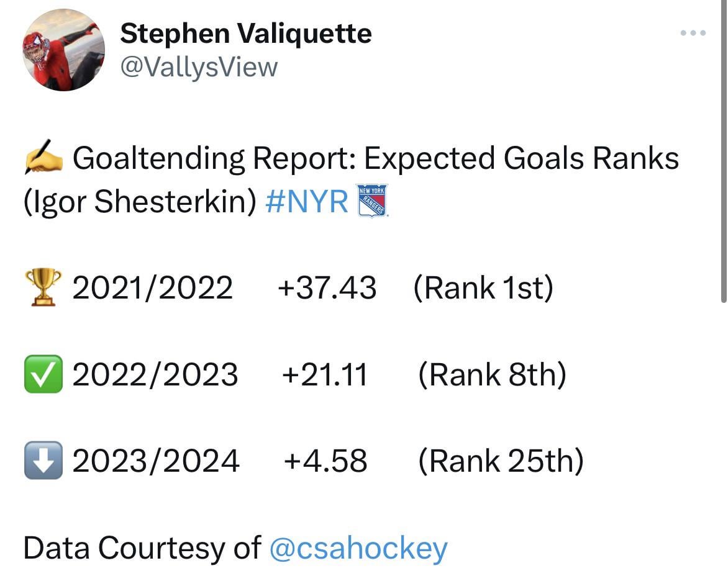728x576 pixels.
Task: Click the @VallysView handle
Action: tap(199, 67)
